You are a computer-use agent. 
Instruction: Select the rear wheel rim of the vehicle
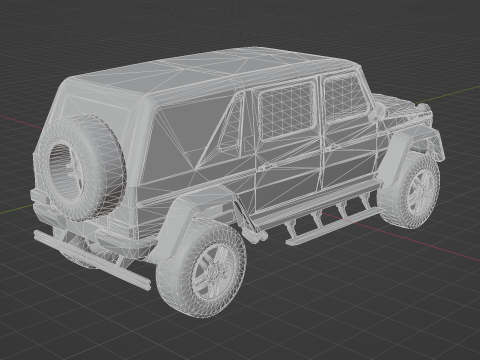pyautogui.click(x=213, y=271)
